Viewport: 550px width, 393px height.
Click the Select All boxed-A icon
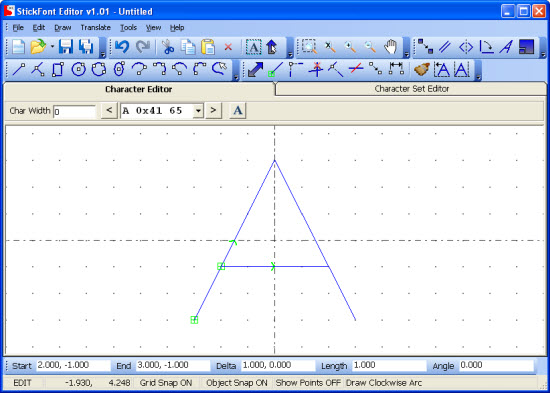pos(253,47)
